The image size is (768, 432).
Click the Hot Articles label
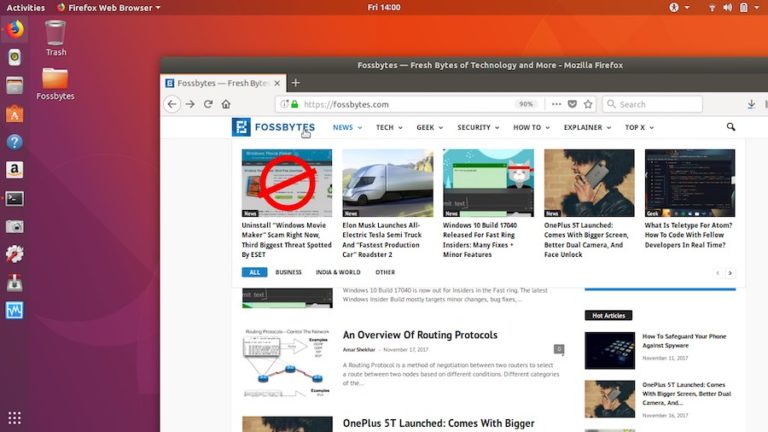(x=608, y=315)
